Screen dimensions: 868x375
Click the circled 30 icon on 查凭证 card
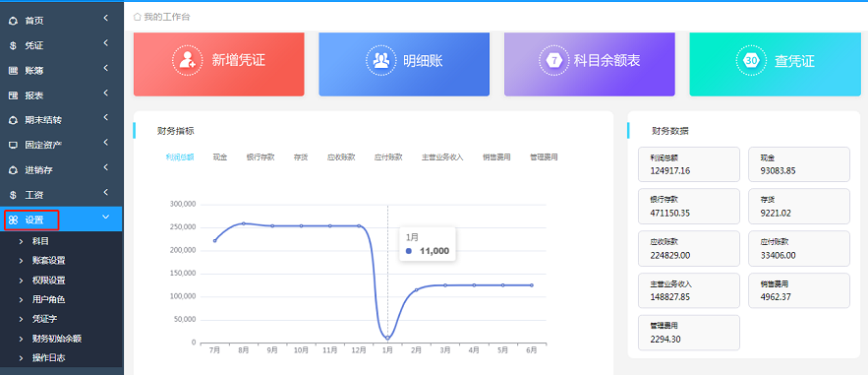[x=751, y=60]
